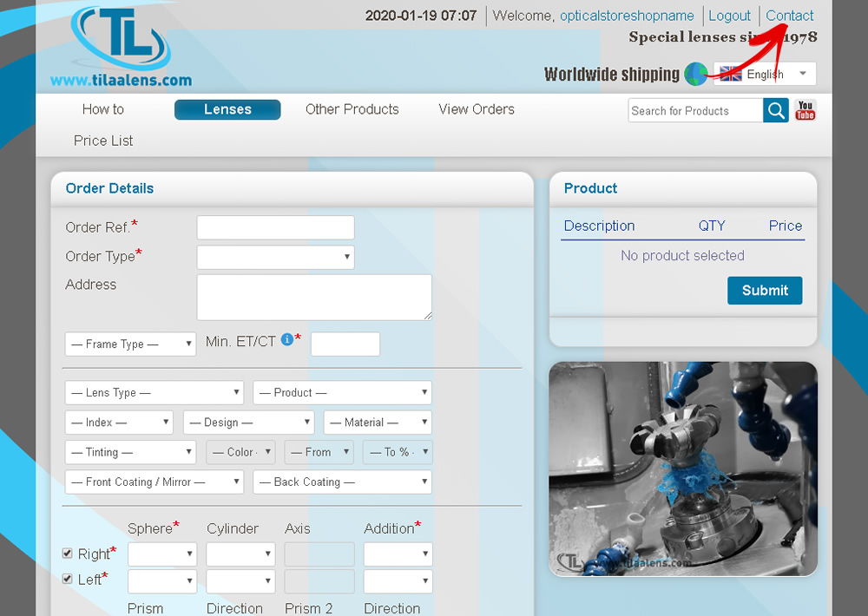Select the Lenses menu tab

(227, 109)
